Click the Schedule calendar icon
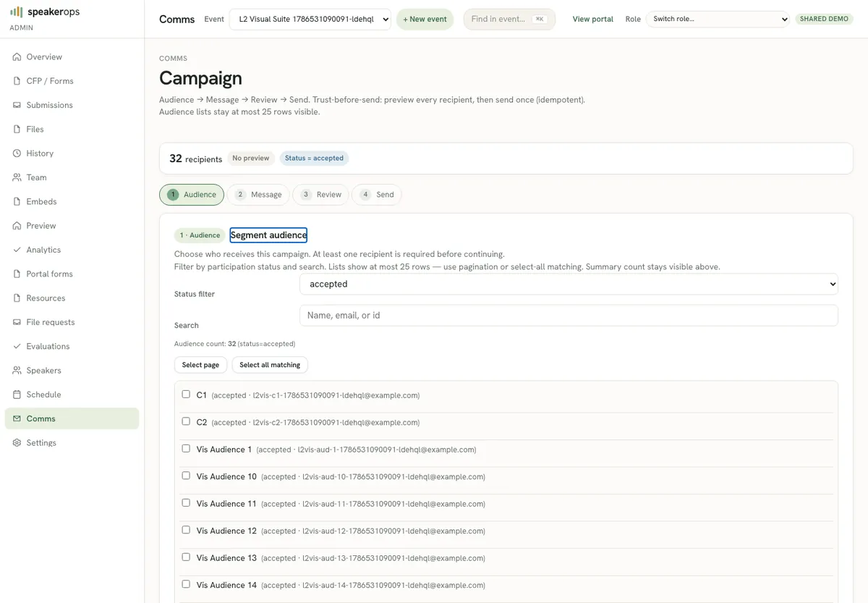 coord(17,395)
